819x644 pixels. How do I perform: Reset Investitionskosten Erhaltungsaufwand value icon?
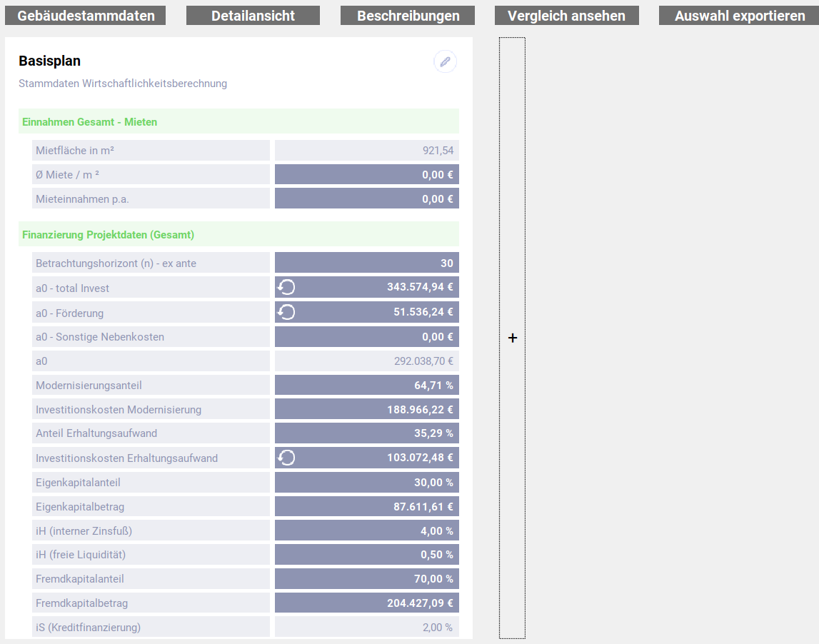click(x=286, y=458)
